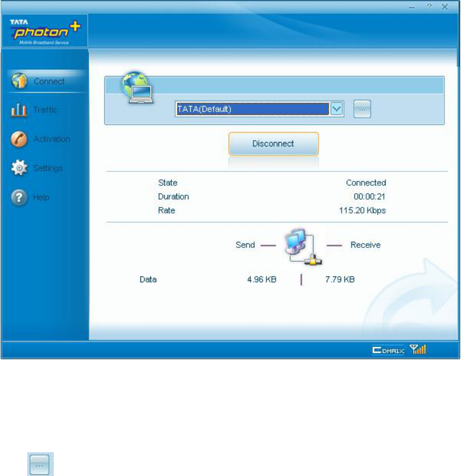
Task: Click the rate value 115.20 Kbps
Action: point(362,210)
